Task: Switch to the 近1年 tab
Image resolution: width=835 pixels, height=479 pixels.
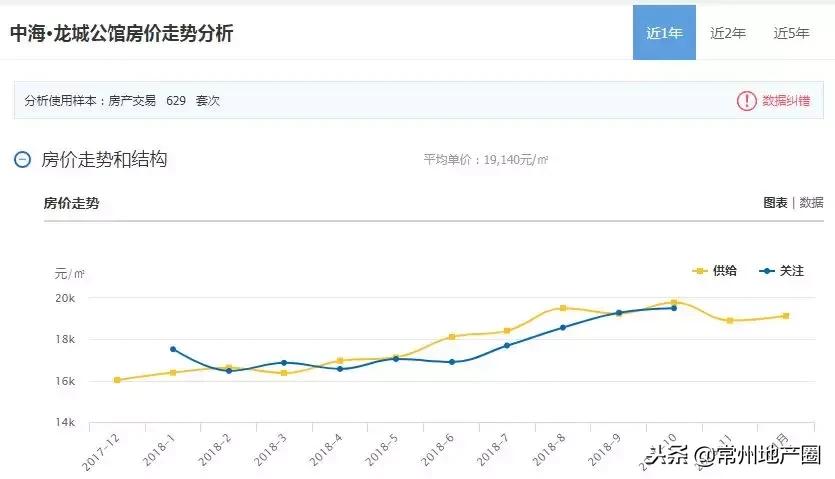Action: (664, 32)
